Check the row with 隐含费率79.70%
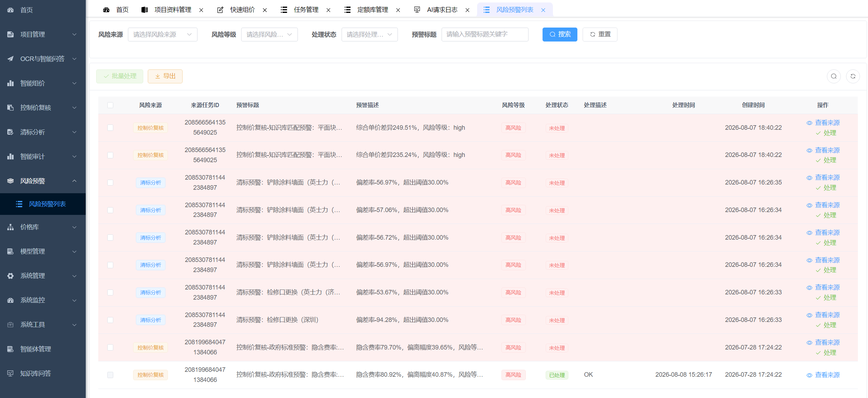Image resolution: width=868 pixels, height=398 pixels. point(110,347)
